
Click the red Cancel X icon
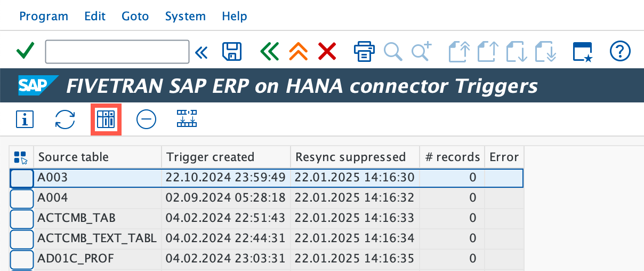(x=327, y=52)
